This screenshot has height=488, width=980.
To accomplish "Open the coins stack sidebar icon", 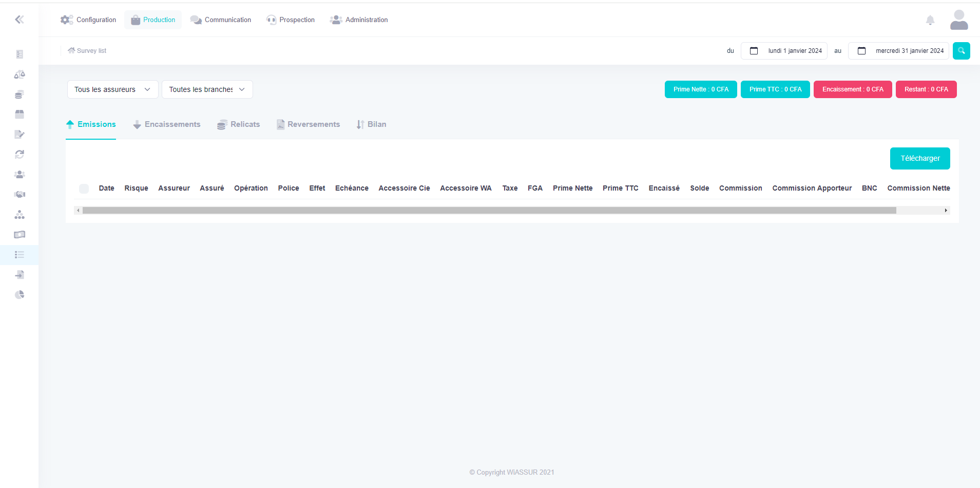I will [20, 95].
